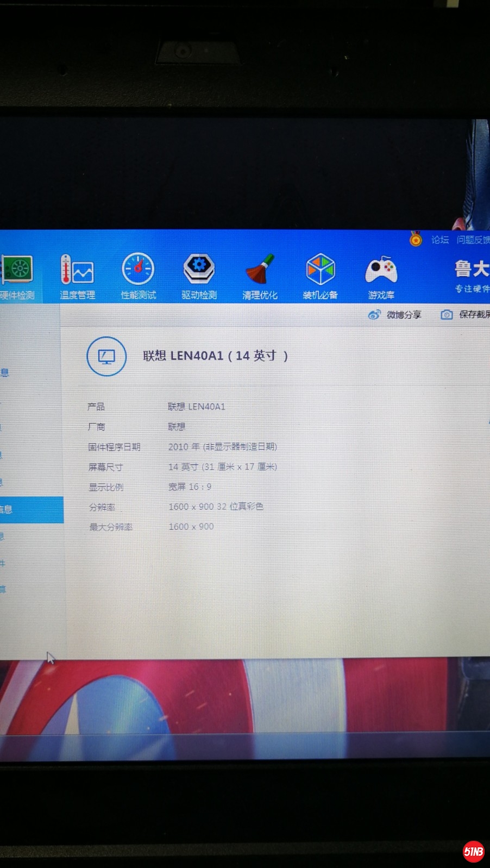Click 保存截屏 camera screenshot button
490x868 pixels.
tap(466, 314)
